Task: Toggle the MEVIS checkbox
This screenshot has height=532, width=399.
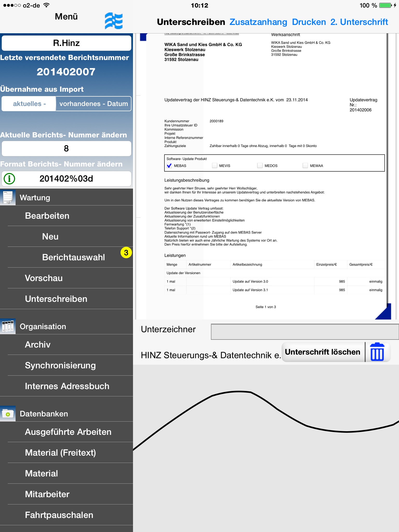Action: (215, 165)
